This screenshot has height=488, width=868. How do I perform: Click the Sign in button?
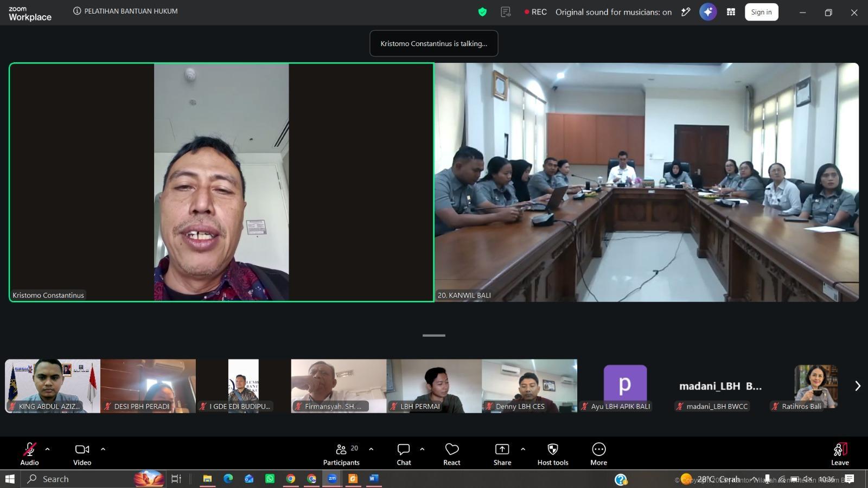click(x=762, y=12)
